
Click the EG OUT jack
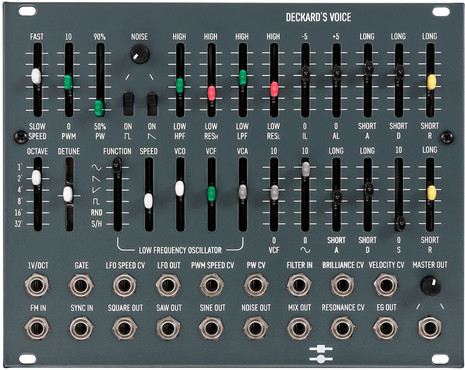pyautogui.click(x=386, y=328)
